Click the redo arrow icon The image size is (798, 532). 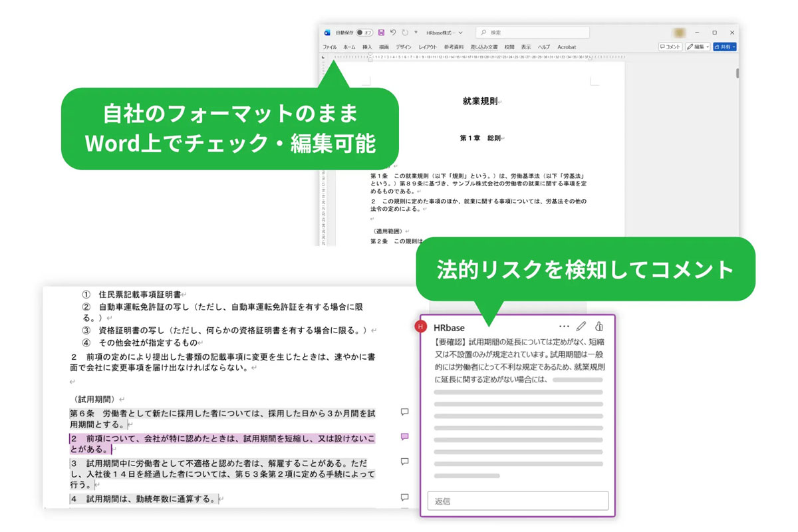point(405,33)
